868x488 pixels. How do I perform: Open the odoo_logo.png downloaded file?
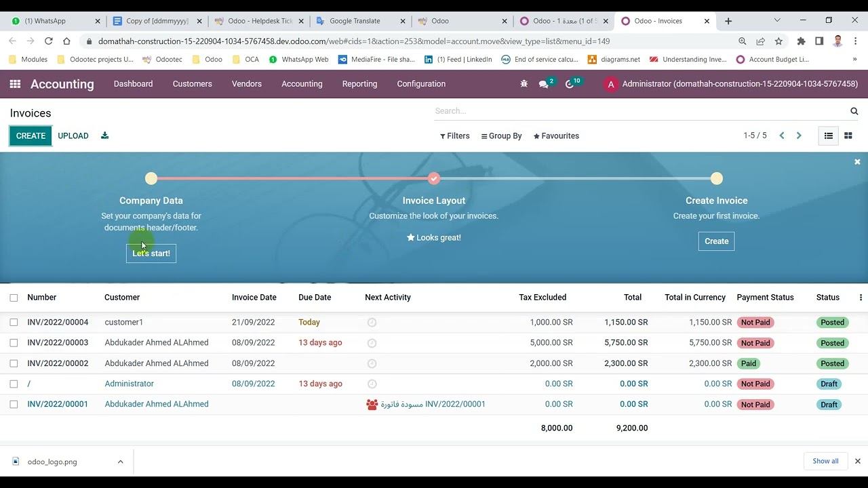[x=52, y=462]
